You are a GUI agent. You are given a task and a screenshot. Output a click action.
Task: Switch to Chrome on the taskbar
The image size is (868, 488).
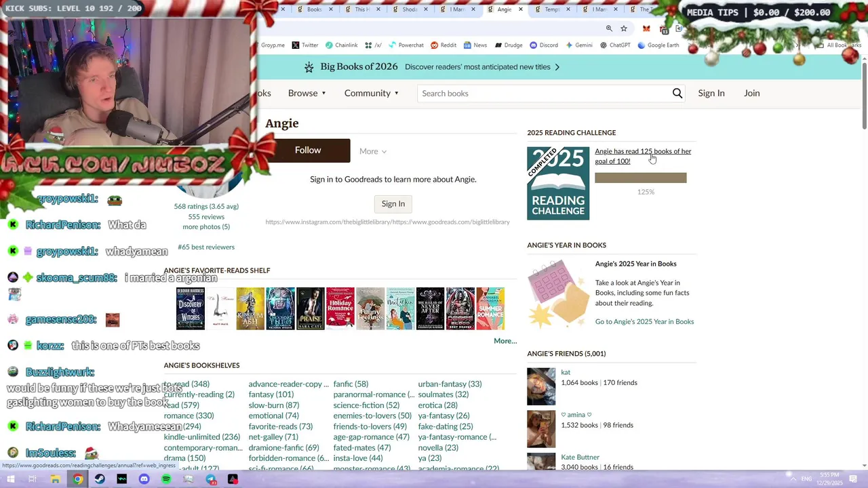coord(78,479)
